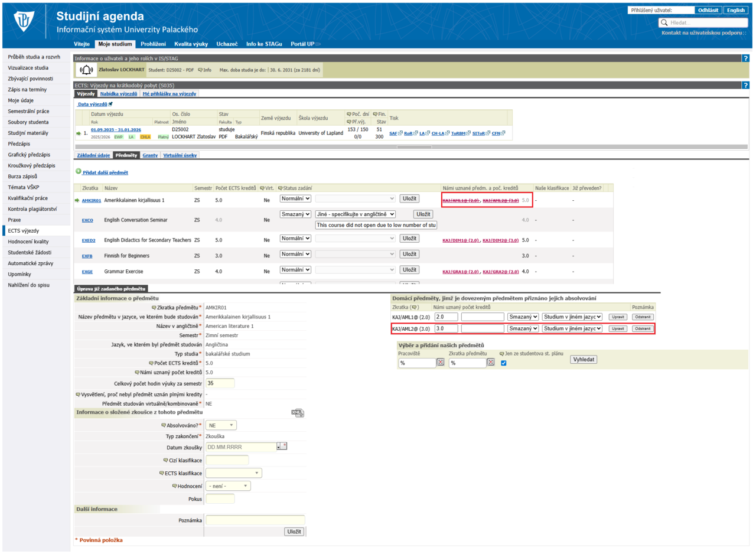This screenshot has height=554, width=756.
Task: Expand the ECTS klasifikace dropdown
Action: (x=234, y=473)
